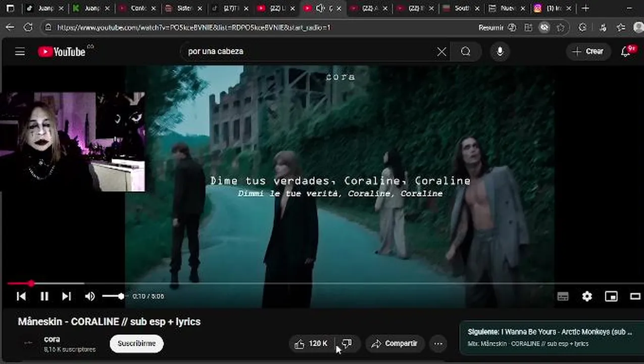Seek on the red video progress bar
644x364 pixels.
pyautogui.click(x=323, y=284)
